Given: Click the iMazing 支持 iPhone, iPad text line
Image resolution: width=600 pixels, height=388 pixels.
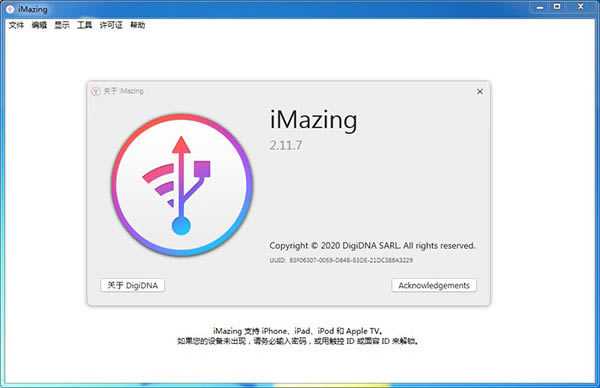Looking at the screenshot, I should (298, 331).
